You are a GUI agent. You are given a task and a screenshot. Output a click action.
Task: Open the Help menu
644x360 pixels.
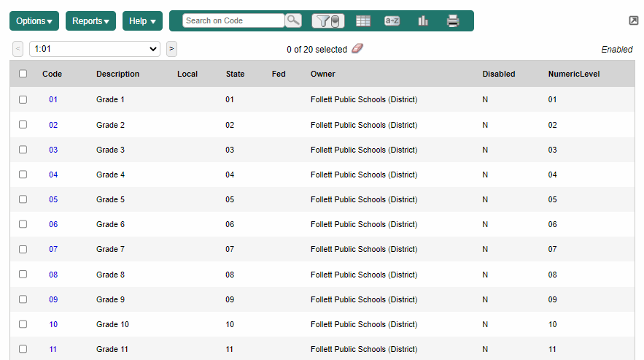pyautogui.click(x=142, y=21)
